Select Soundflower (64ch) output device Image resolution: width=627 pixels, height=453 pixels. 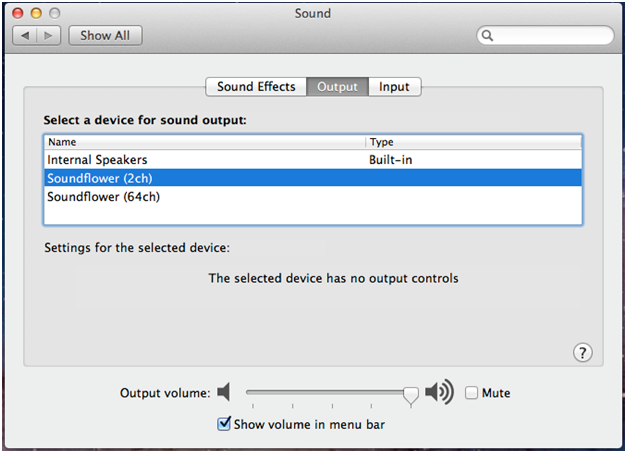(x=313, y=197)
